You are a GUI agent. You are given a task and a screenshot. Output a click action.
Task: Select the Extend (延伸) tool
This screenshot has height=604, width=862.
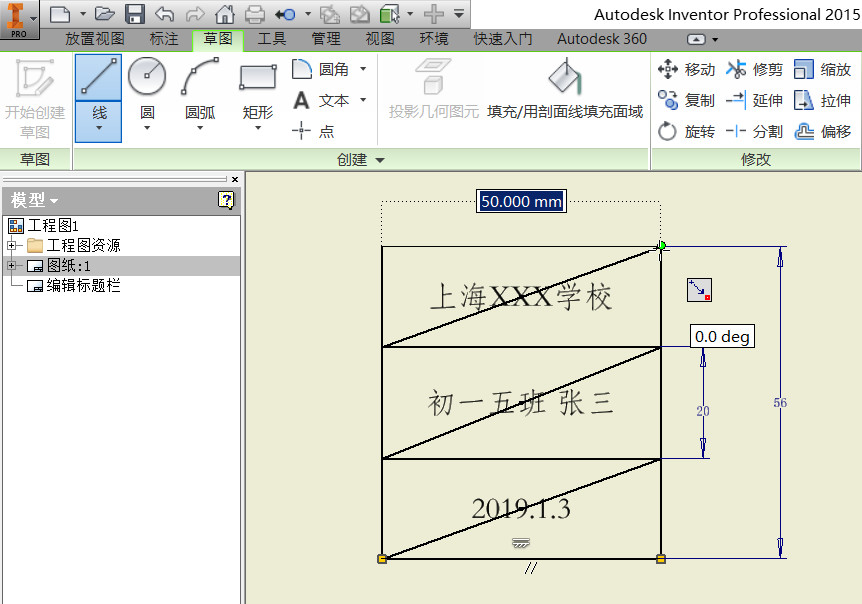754,101
